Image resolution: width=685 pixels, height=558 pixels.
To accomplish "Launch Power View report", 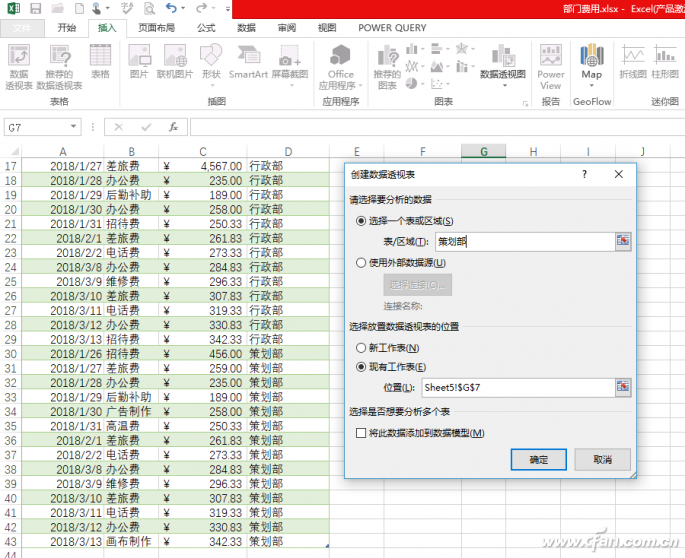I will [551, 66].
